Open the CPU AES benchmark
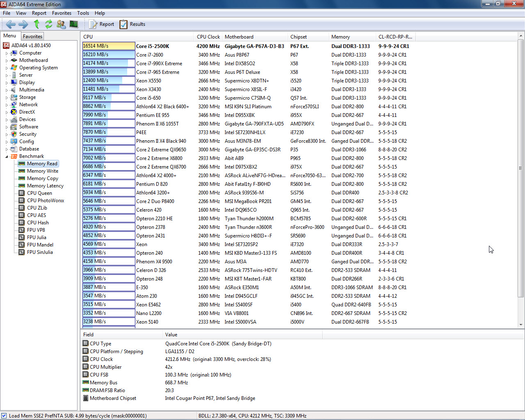Image resolution: width=525 pixels, height=420 pixels. coord(37,215)
